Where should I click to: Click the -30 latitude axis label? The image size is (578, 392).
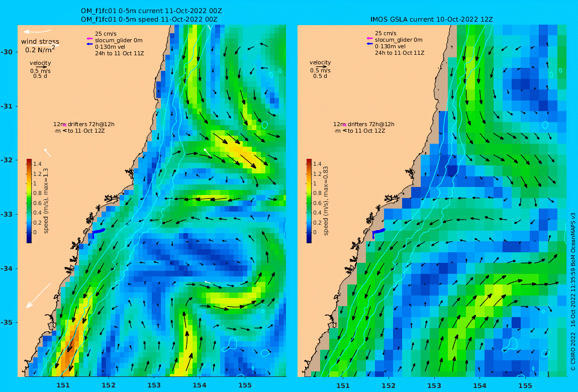[7, 52]
